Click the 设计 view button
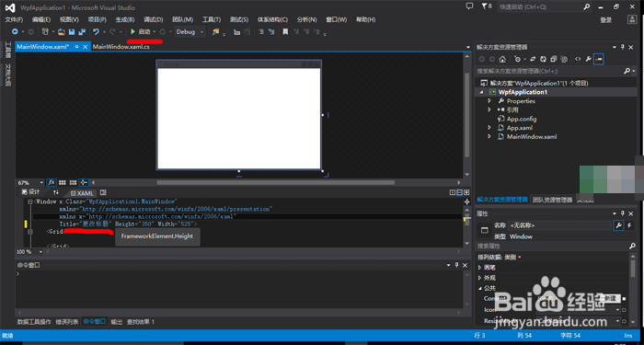Screen dimensions: 644x345 [x=31, y=192]
